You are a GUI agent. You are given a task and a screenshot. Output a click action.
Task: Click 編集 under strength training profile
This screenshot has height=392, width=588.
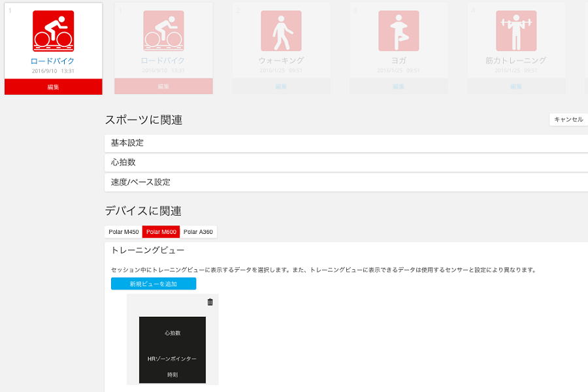click(x=516, y=86)
